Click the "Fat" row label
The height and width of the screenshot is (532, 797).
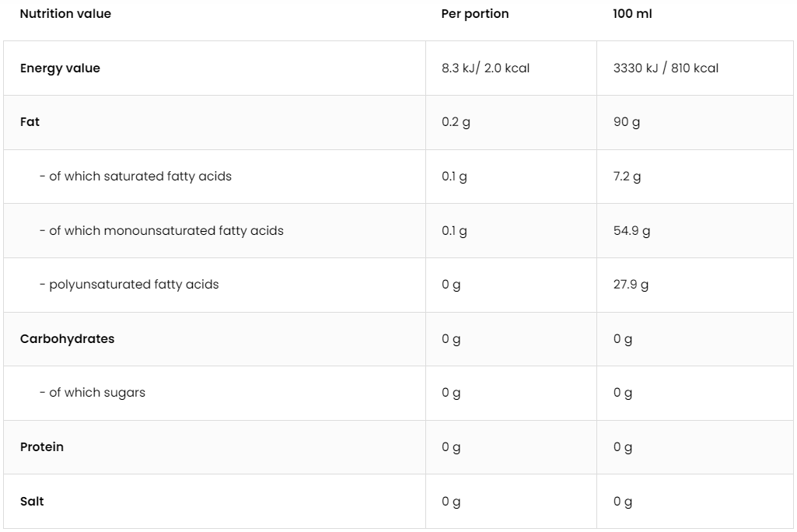30,122
